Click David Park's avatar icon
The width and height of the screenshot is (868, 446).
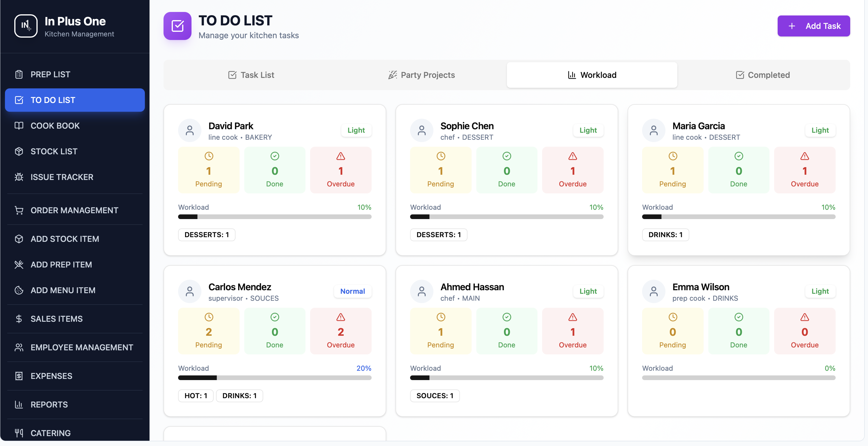[190, 130]
